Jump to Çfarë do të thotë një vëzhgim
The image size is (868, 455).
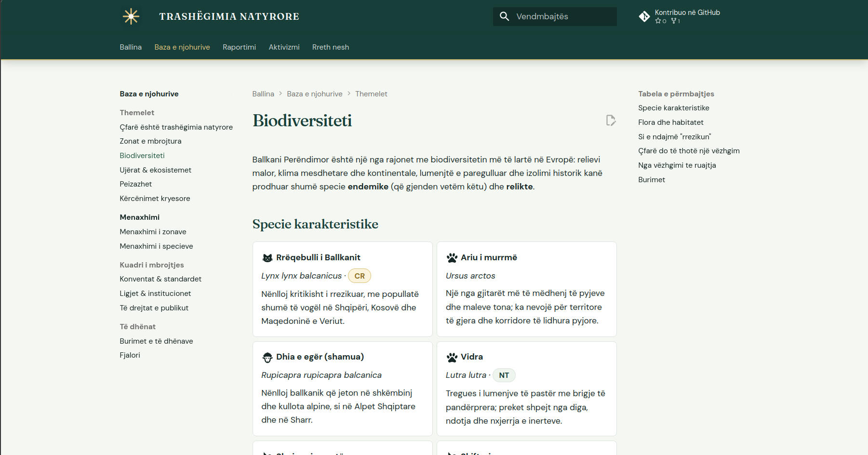[689, 151]
